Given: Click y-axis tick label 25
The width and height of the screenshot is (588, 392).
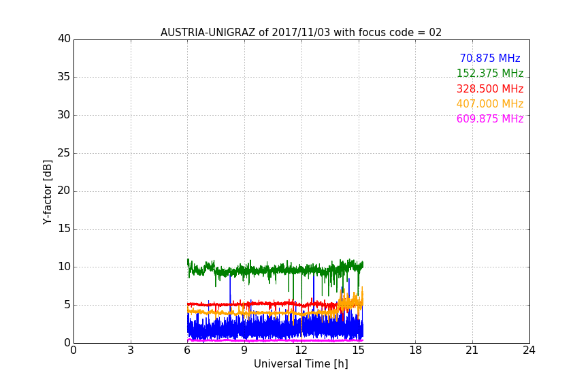Looking at the screenshot, I should pyautogui.click(x=64, y=152).
